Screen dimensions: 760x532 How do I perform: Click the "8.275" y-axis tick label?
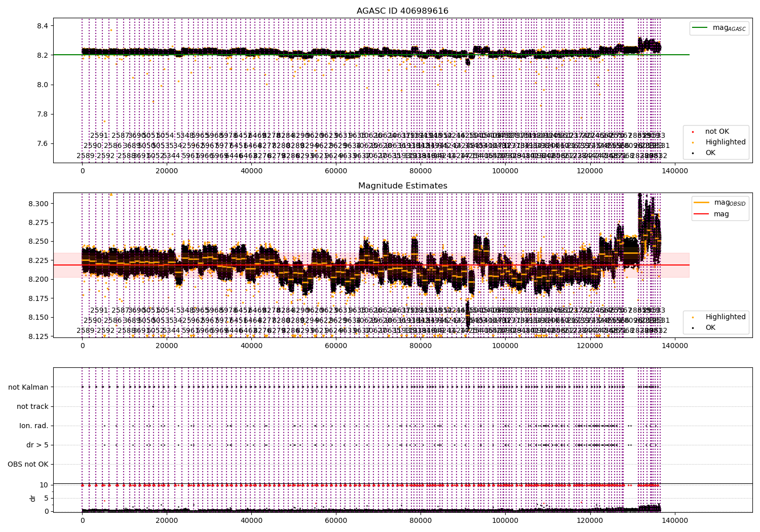pos(38,223)
